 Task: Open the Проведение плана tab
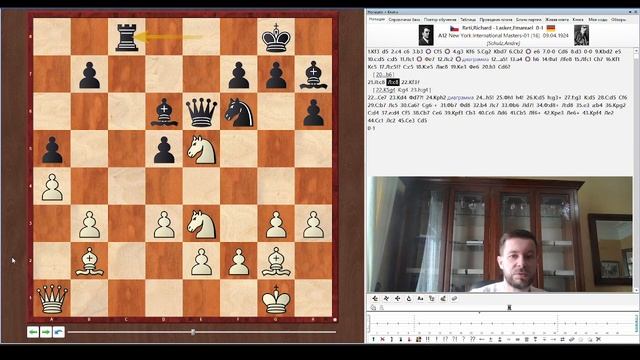pos(496,19)
